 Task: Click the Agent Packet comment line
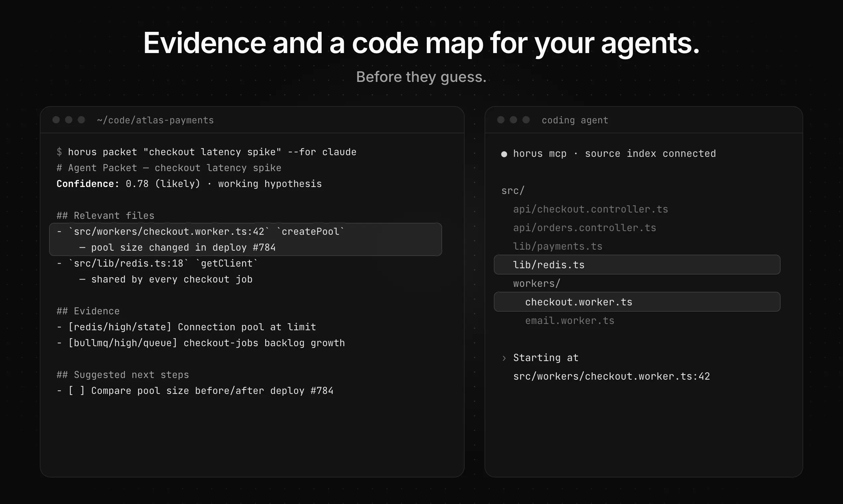pyautogui.click(x=169, y=168)
